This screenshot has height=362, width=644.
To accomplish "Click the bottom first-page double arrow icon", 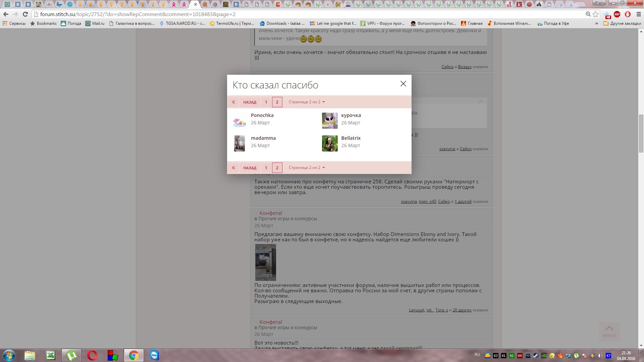I will click(233, 168).
